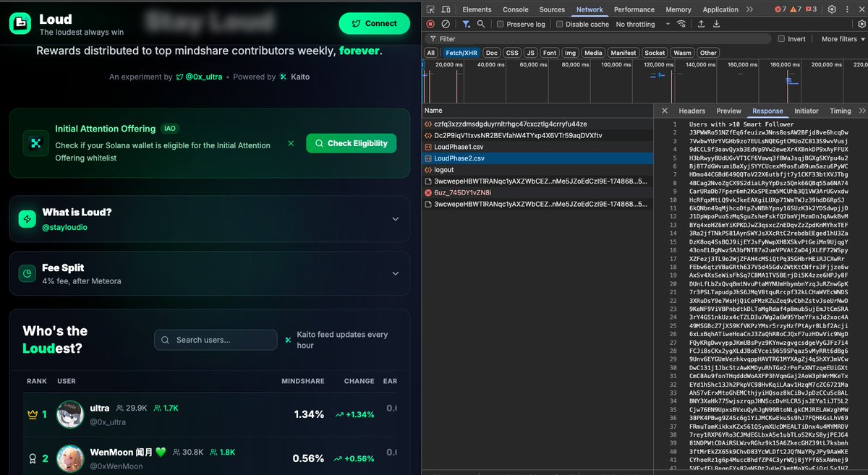
Task: Click the Search users input field
Action: point(216,340)
